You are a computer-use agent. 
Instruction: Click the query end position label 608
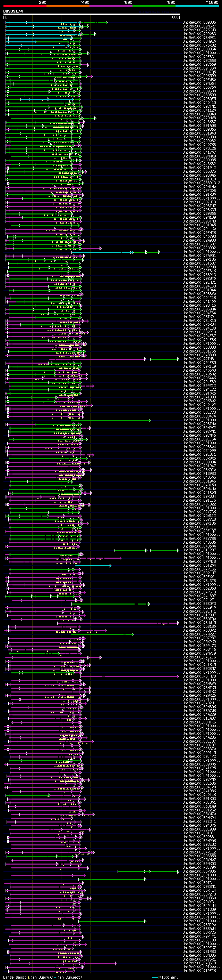(x=175, y=17)
